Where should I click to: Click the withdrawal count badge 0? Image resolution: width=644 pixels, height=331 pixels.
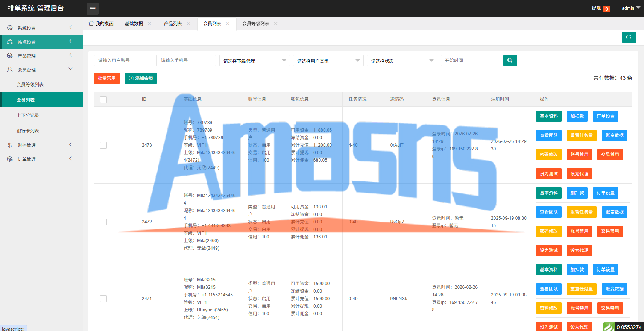coord(606,9)
